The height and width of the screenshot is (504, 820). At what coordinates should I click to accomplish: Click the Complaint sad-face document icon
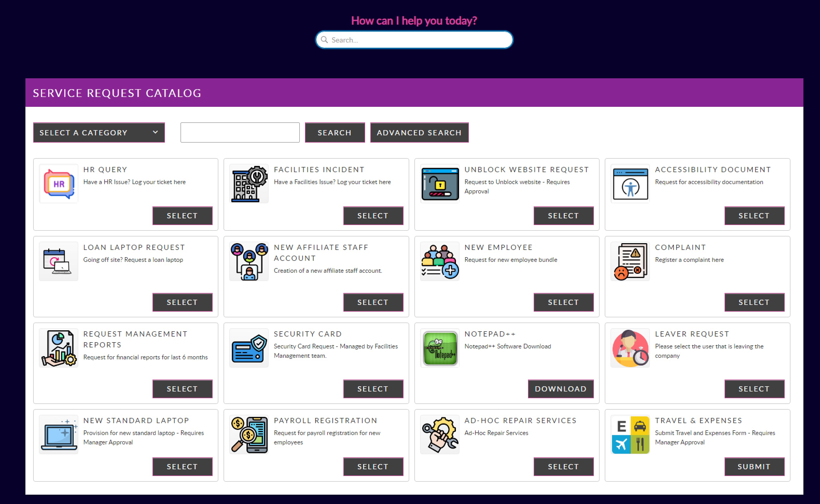[630, 261]
